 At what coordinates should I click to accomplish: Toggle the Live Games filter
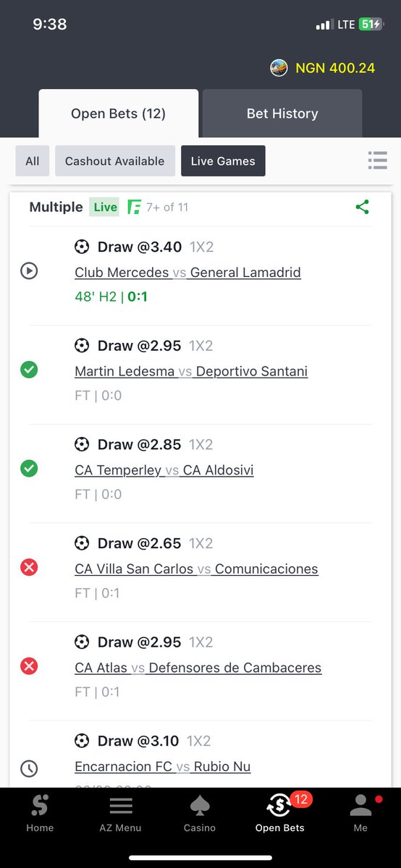[223, 161]
